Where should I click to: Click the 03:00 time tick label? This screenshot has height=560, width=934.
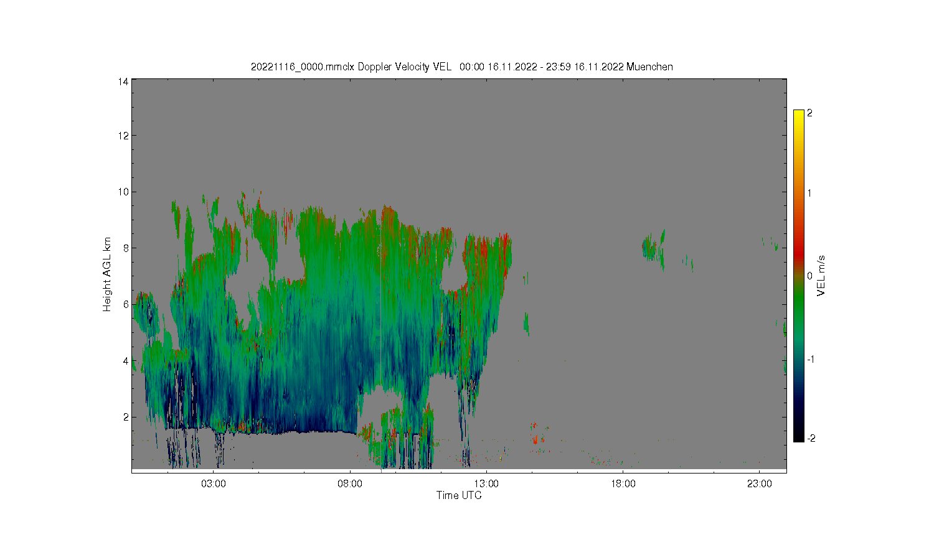(x=214, y=484)
